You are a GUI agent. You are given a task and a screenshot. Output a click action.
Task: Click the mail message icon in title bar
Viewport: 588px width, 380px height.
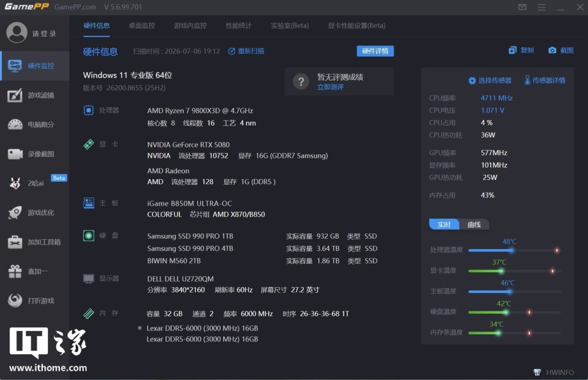(x=522, y=7)
